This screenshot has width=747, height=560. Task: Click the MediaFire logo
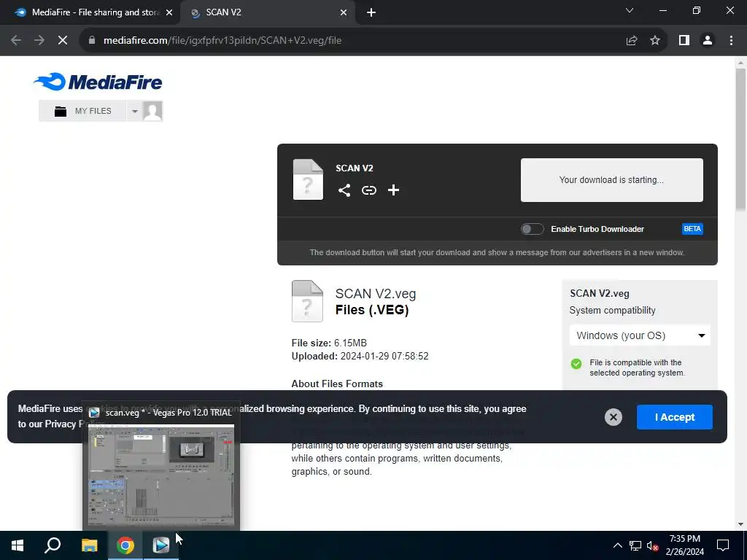pyautogui.click(x=98, y=82)
